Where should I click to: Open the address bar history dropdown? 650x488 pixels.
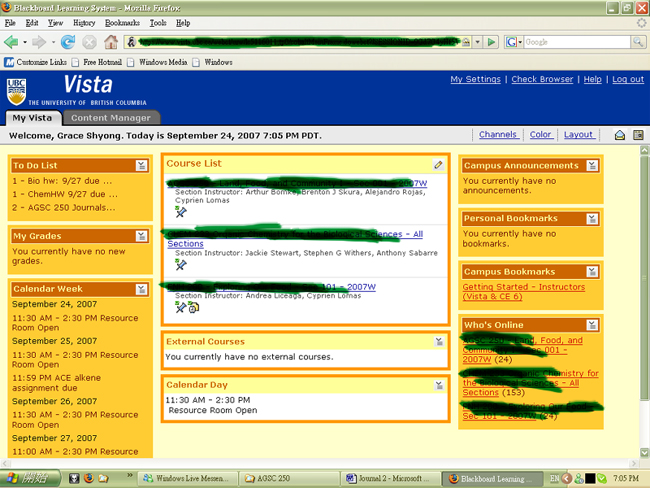point(478,42)
